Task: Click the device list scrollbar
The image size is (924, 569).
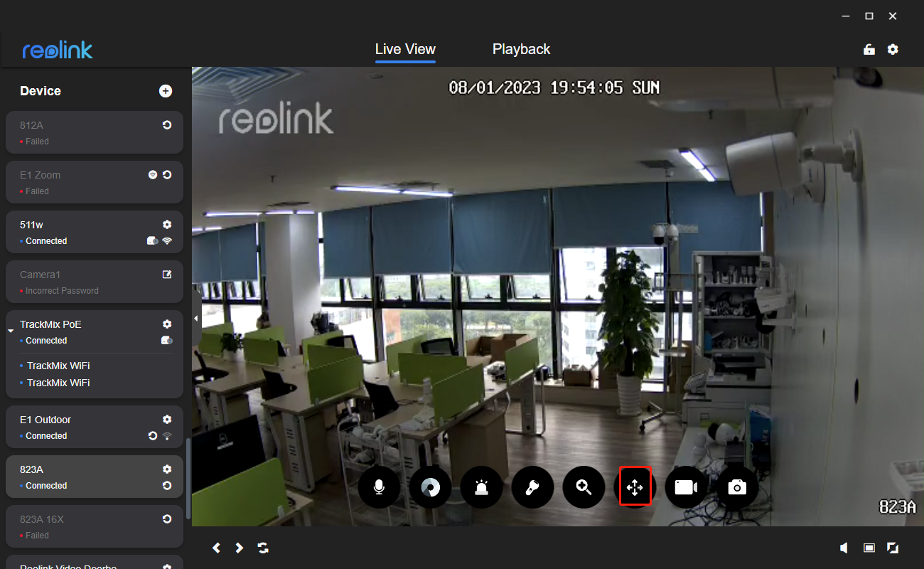Action: tap(188, 478)
